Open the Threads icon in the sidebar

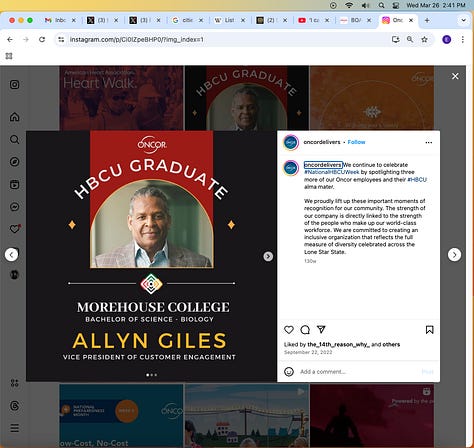click(x=14, y=406)
